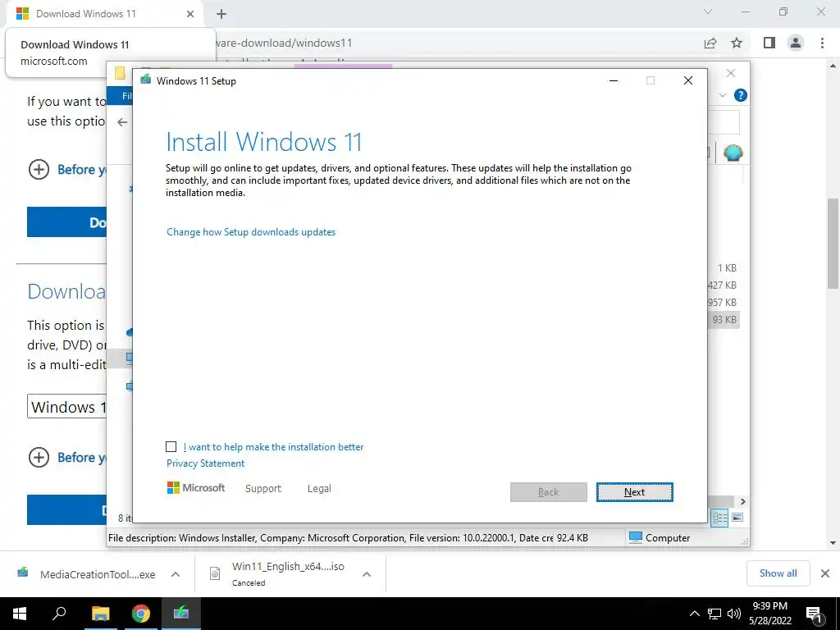This screenshot has width=840, height=630.
Task: Open the volume tray icon
Action: [734, 614]
